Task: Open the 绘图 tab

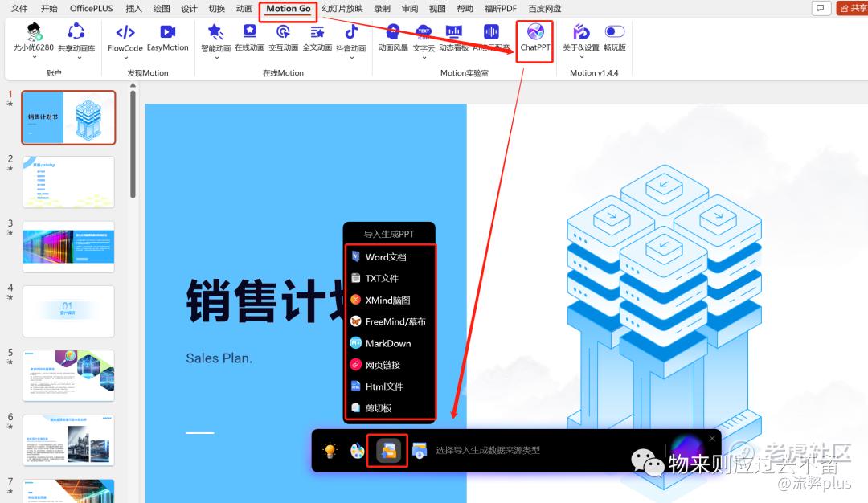Action: [162, 8]
